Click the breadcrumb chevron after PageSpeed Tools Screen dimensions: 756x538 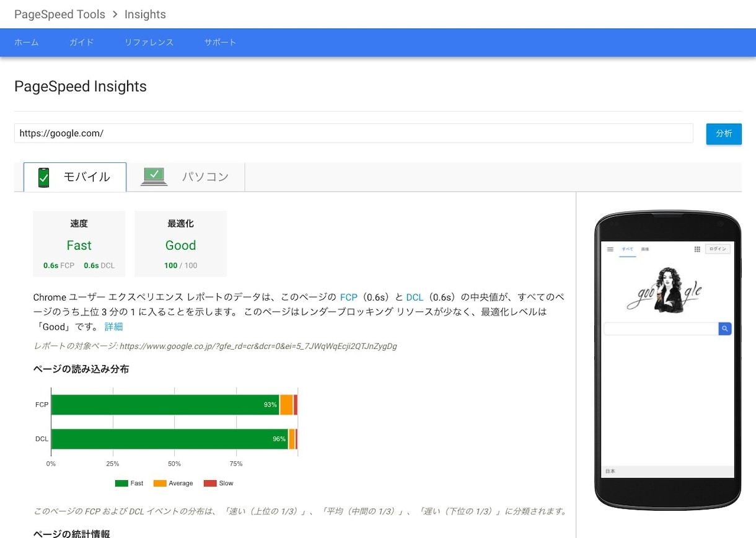pos(115,14)
